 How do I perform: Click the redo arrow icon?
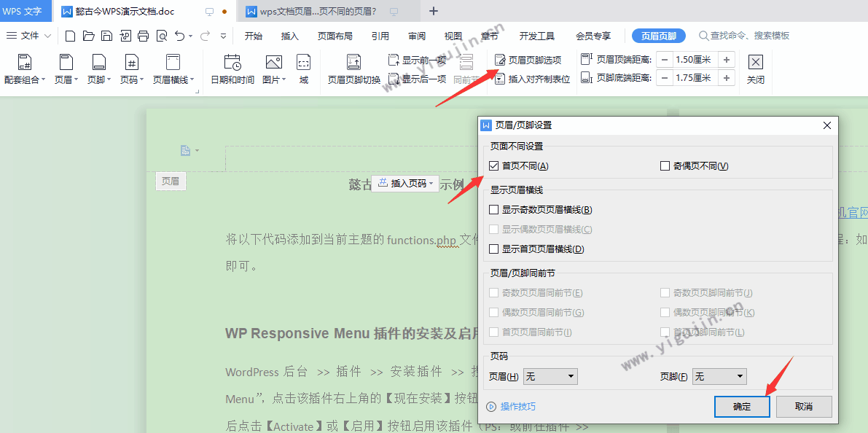(x=205, y=36)
